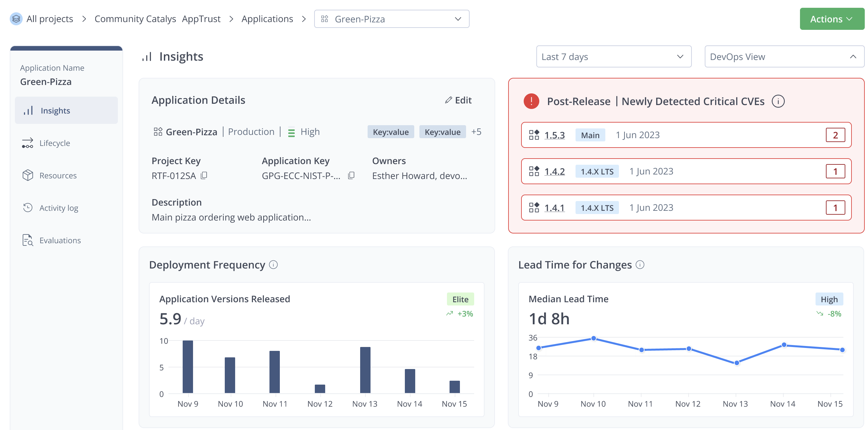868x430 pixels.
Task: Click info icon next to Critical CVEs
Action: (778, 101)
